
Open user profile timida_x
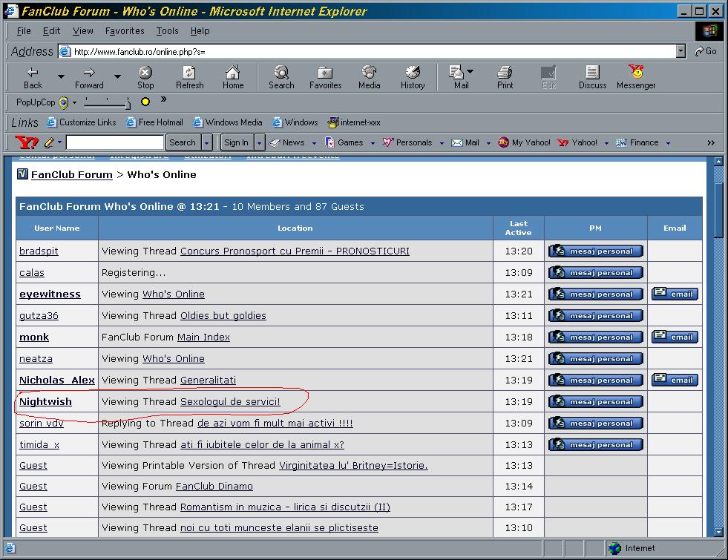pyautogui.click(x=39, y=444)
